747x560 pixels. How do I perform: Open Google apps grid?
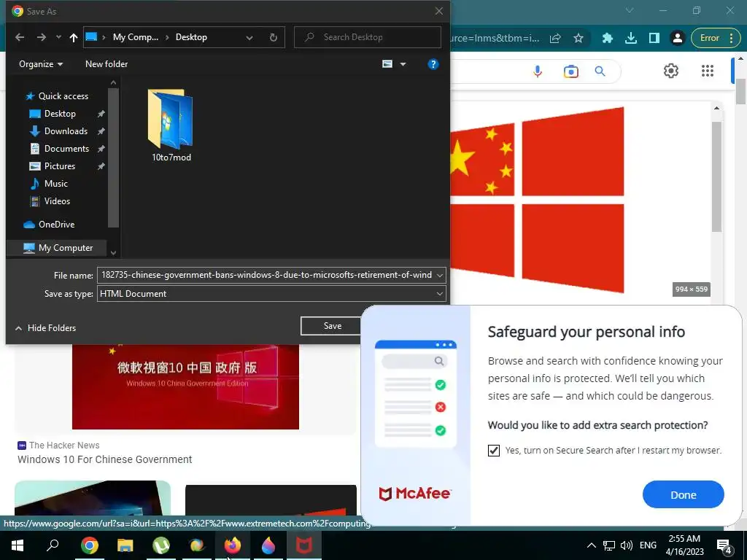pos(708,71)
